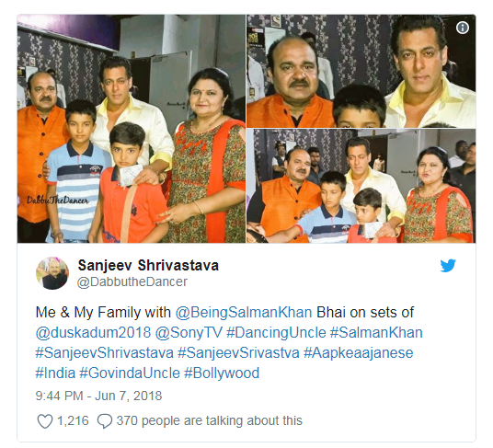Image resolution: width=493 pixels, height=448 pixels.
Task: Open the #GovindaUncle hashtag
Action: (130, 373)
